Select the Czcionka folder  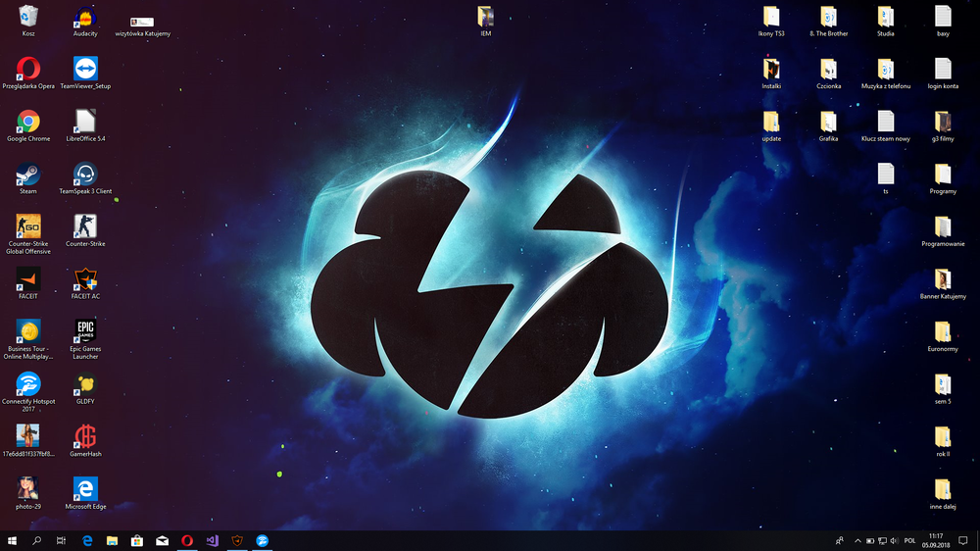[x=829, y=74]
